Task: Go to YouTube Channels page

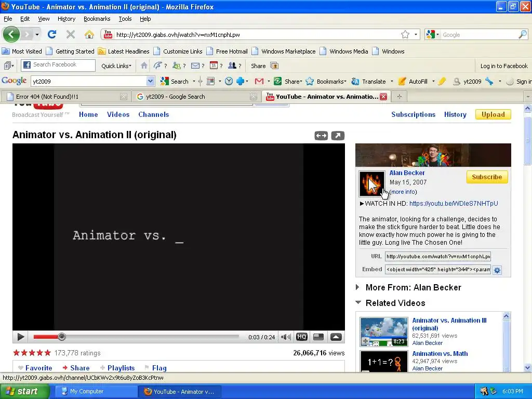Action: click(x=153, y=114)
